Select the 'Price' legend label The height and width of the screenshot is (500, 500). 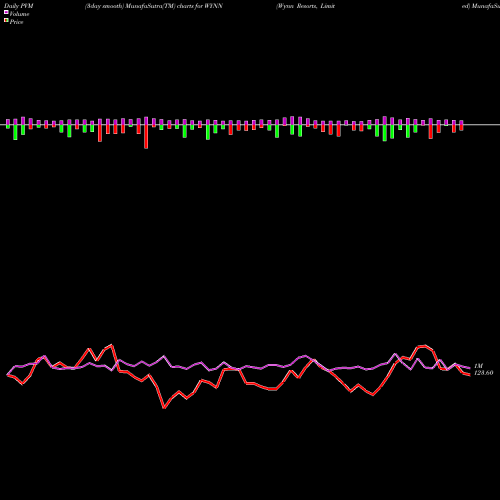(x=16, y=22)
